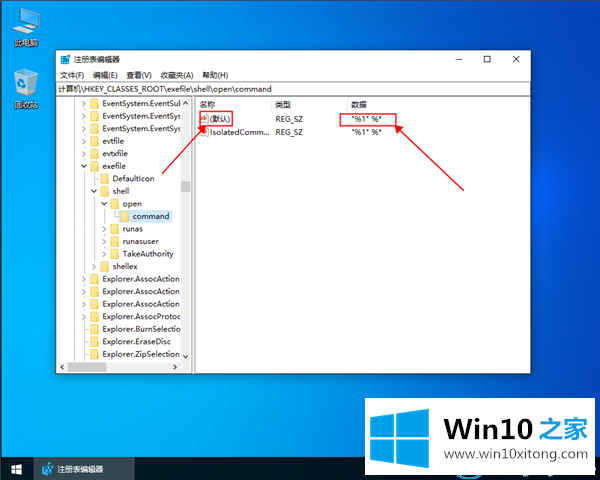The height and width of the screenshot is (480, 600).
Task: Click the 注册表编辑器 taskbar button
Action: coord(84,469)
